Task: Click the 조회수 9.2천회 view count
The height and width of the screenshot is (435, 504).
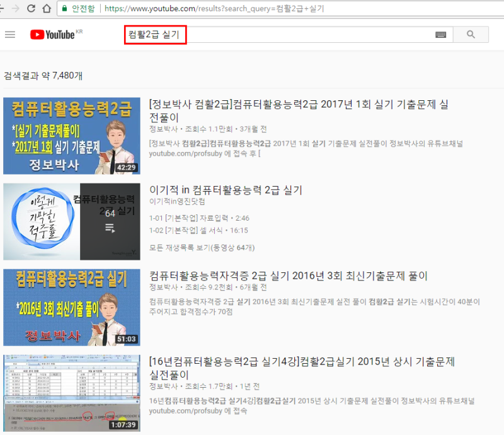Action: [209, 287]
